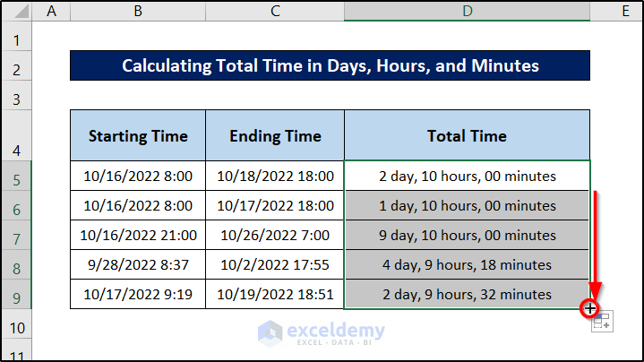Select the 4 day, 9 hours, 18 minutes cell

(467, 265)
